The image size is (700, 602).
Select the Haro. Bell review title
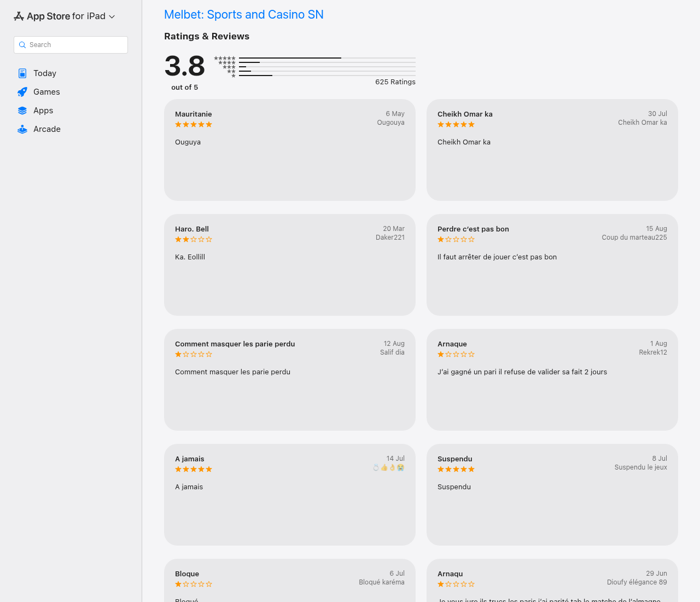click(x=192, y=229)
